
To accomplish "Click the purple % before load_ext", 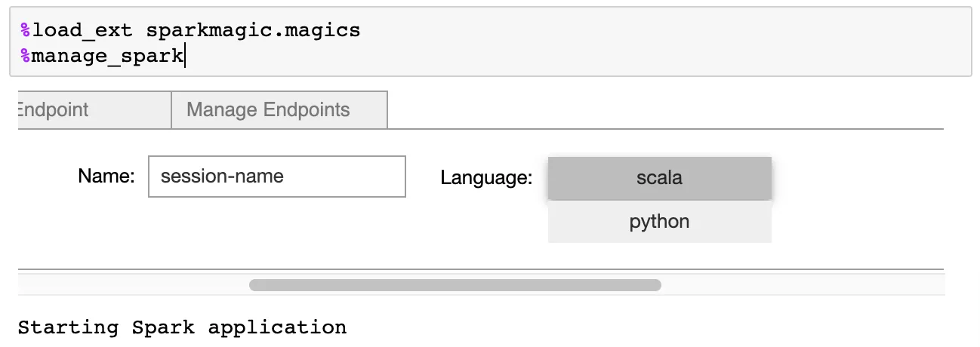I will pyautogui.click(x=25, y=31).
